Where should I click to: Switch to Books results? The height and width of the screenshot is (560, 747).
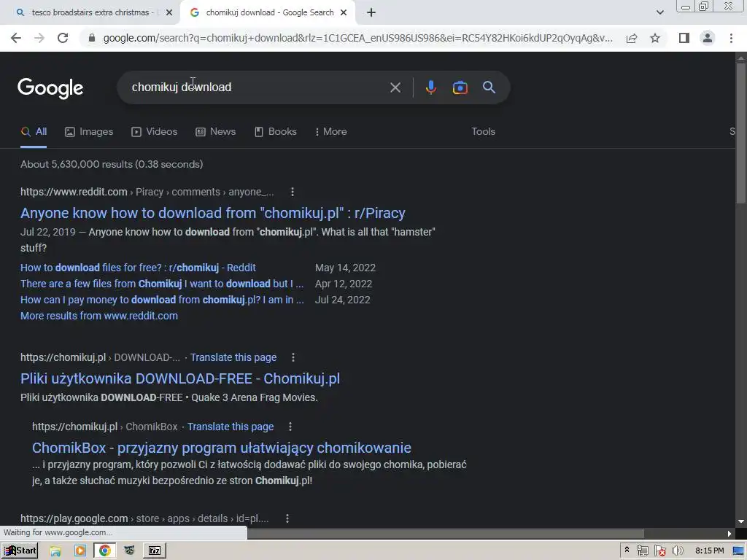point(275,132)
